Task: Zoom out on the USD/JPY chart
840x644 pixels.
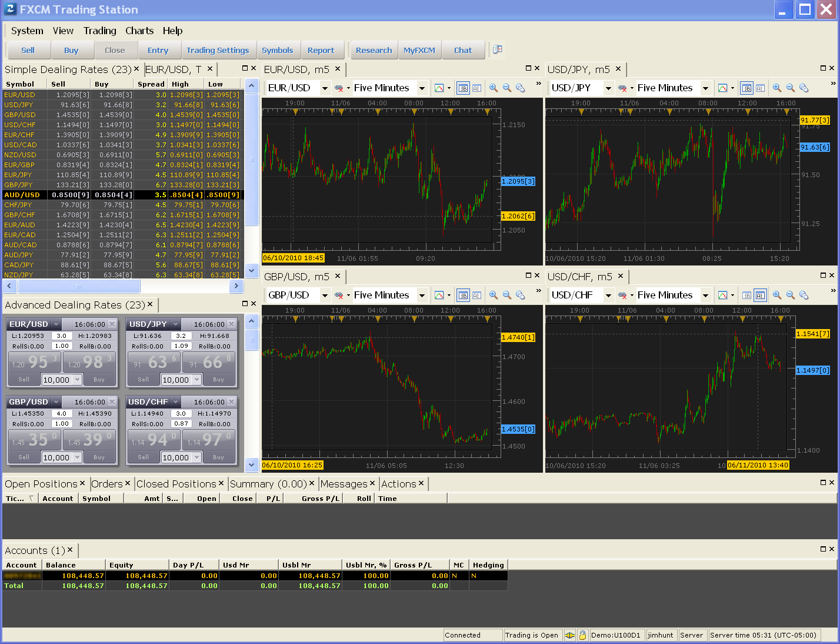Action: click(791, 88)
